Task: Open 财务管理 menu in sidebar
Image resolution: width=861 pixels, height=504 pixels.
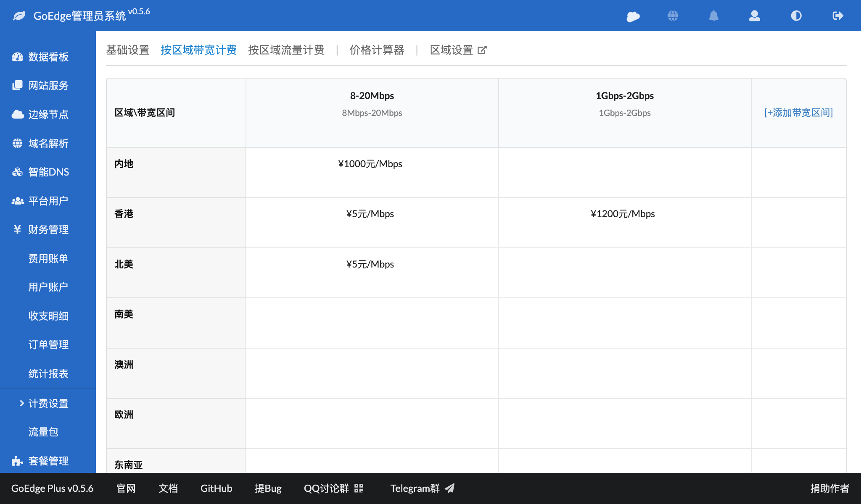Action: (x=48, y=229)
